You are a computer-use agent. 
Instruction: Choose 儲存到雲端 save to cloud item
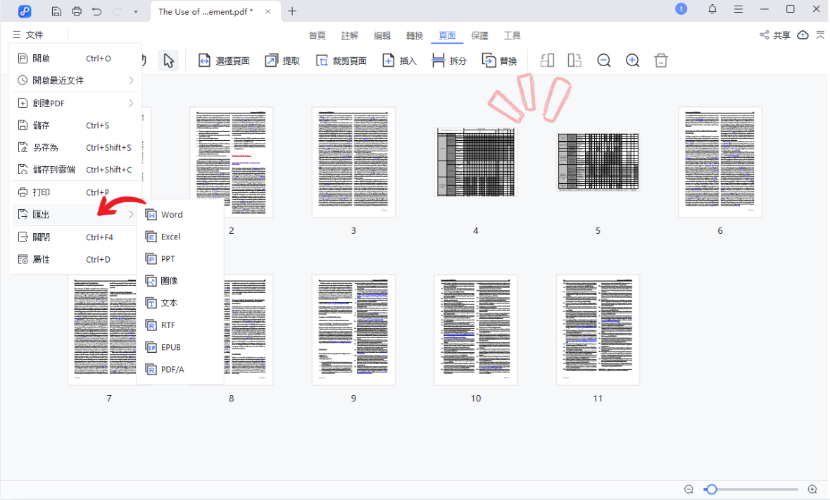(75, 170)
